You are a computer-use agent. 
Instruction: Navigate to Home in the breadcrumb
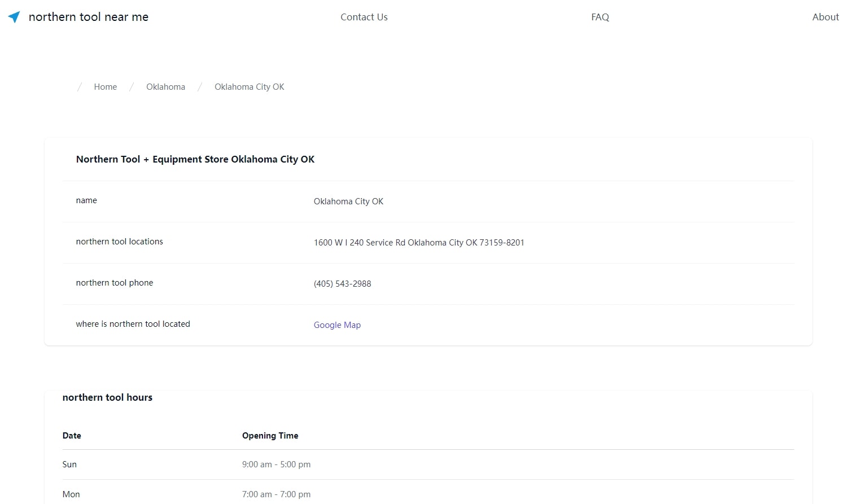tap(106, 87)
